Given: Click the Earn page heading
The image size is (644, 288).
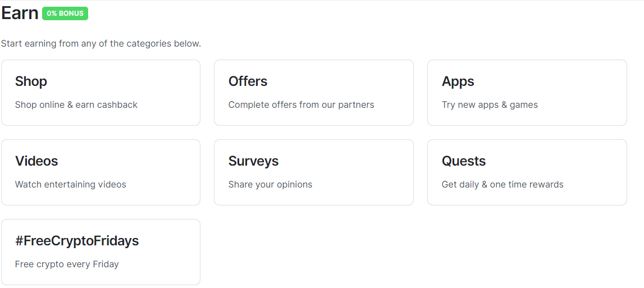Looking at the screenshot, I should 20,13.
